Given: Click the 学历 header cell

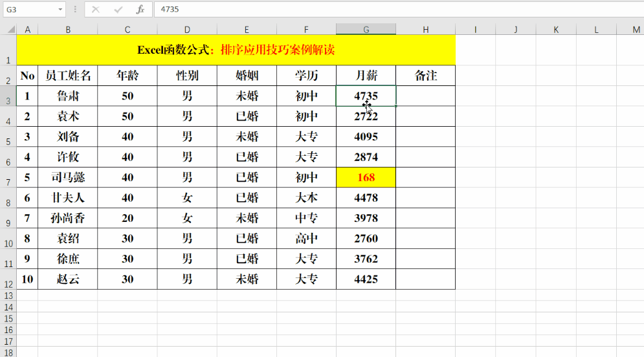Looking at the screenshot, I should click(306, 76).
